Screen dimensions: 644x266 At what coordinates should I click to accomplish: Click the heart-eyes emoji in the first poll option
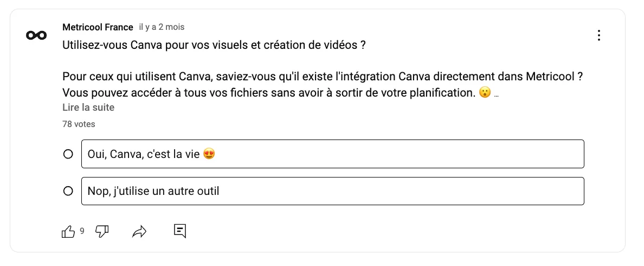(209, 154)
